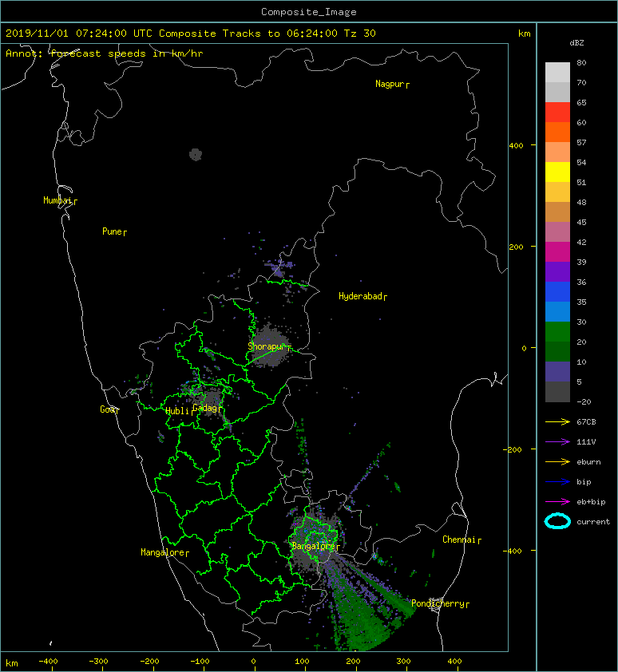Pick the dark gray -20 dBZ swatch
The width and height of the screenshot is (618, 672).
click(x=557, y=392)
